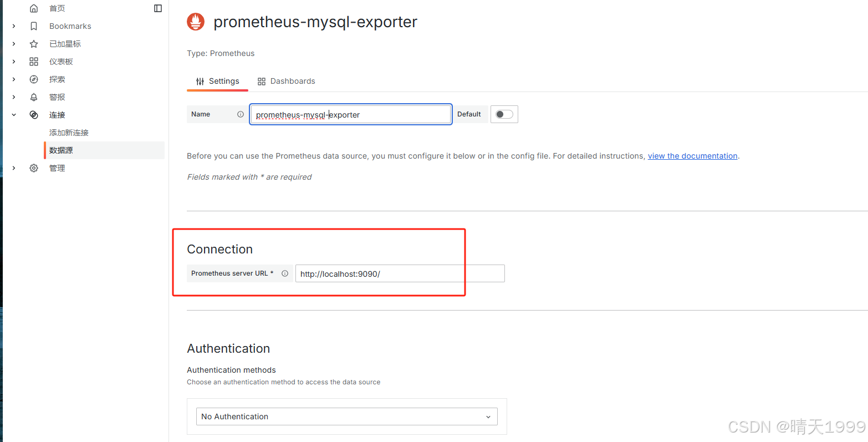The width and height of the screenshot is (868, 442).
Task: Expand the 已加星标 section chevron
Action: tap(14, 44)
